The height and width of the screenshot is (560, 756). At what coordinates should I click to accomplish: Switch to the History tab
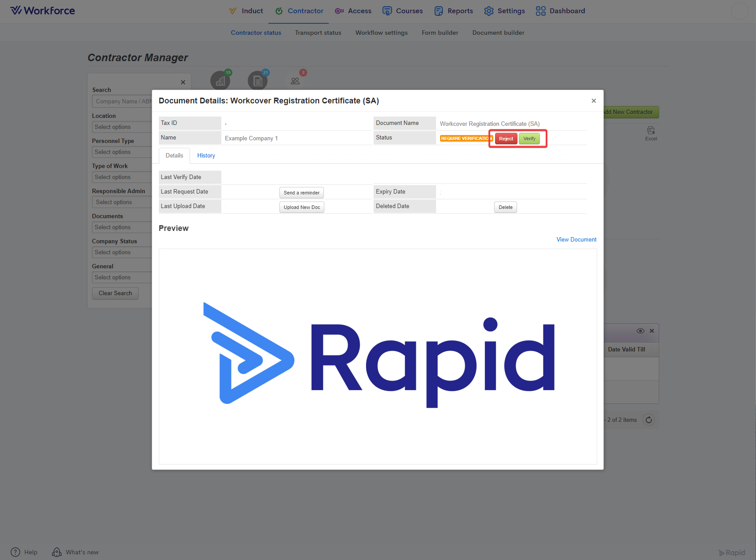tap(206, 155)
